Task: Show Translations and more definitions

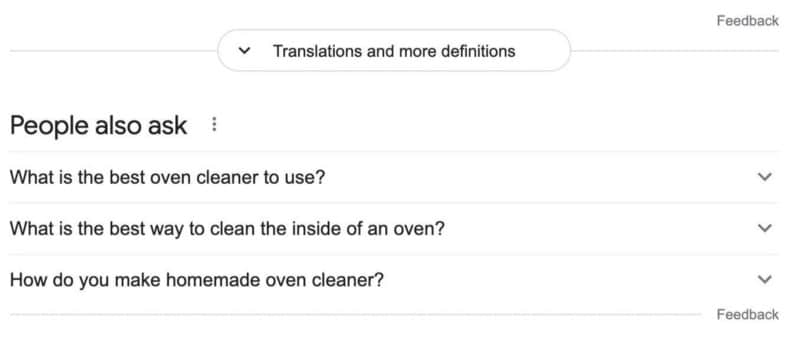Action: pos(394,50)
